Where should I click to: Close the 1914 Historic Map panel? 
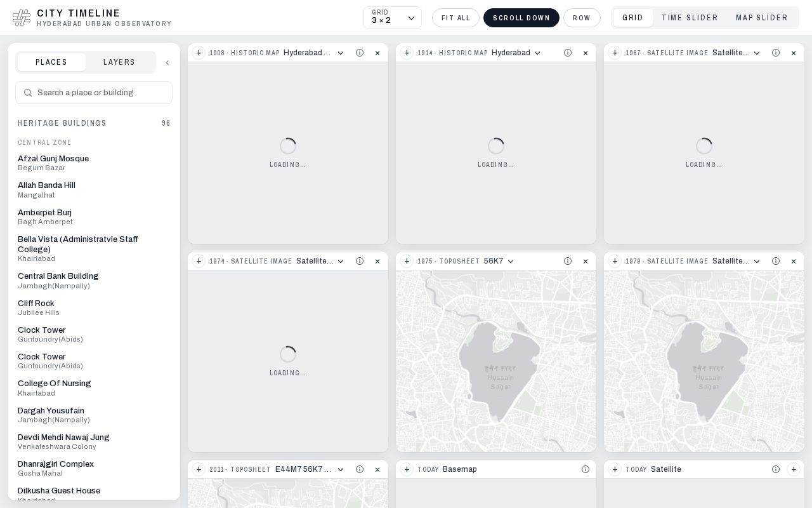[x=586, y=53]
